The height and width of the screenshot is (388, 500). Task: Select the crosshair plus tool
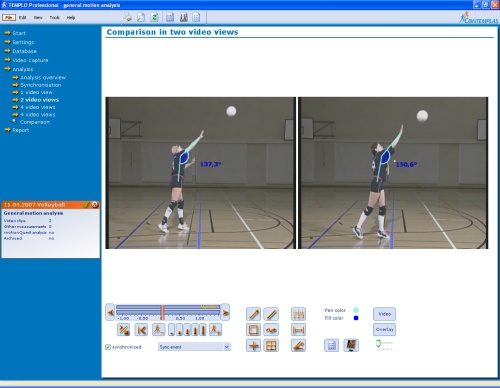pos(253,345)
